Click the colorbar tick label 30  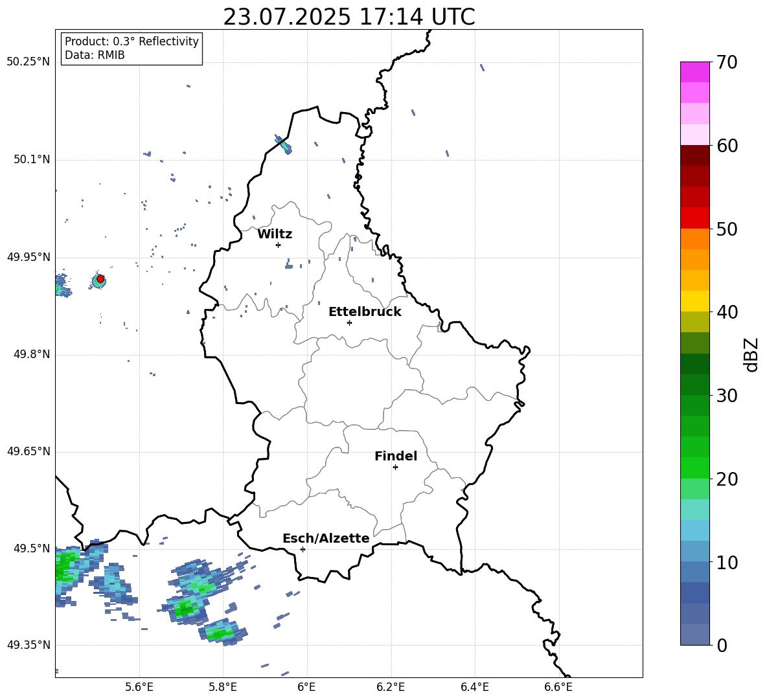tap(727, 396)
